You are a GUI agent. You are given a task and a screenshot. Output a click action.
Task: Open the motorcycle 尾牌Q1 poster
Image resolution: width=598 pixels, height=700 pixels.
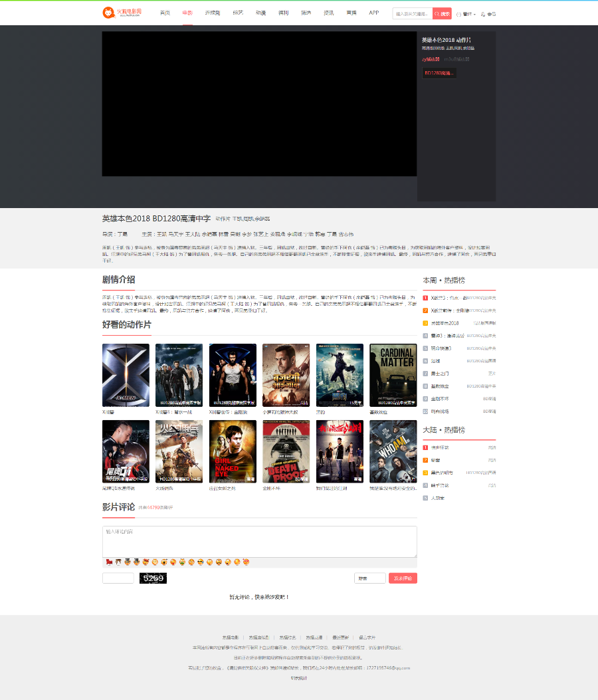tap(126, 451)
